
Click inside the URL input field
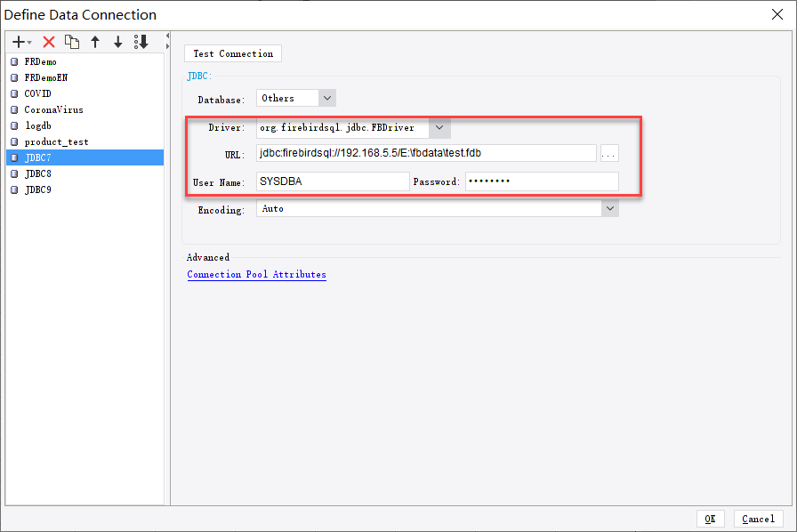[418, 153]
